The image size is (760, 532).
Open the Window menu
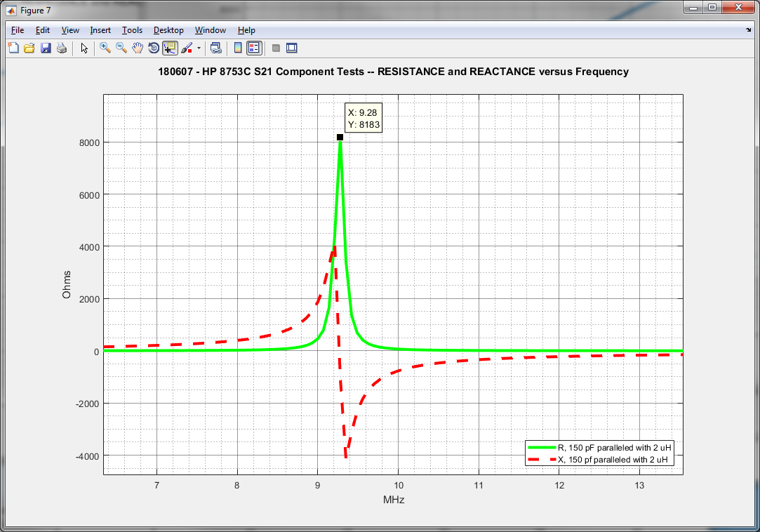pos(211,30)
